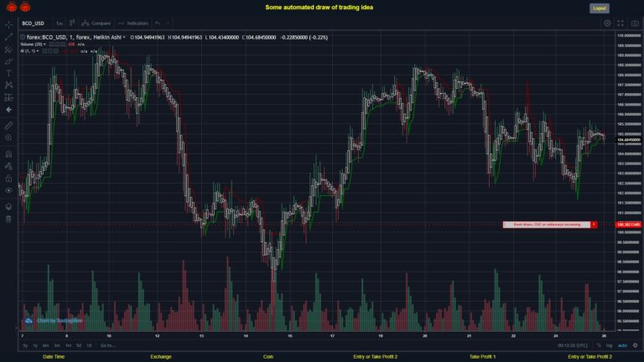Select the 5y time range
Screen dimensions: 644x362
25,345
